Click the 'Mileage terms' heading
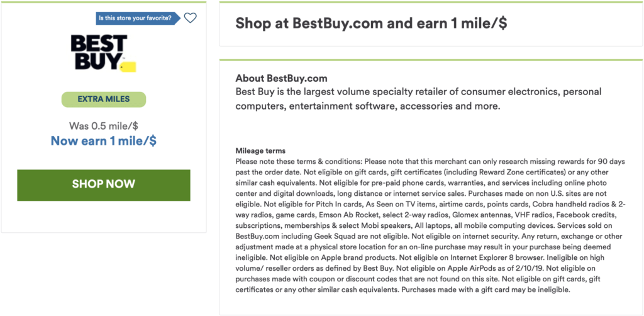644x316 pixels. (260, 151)
